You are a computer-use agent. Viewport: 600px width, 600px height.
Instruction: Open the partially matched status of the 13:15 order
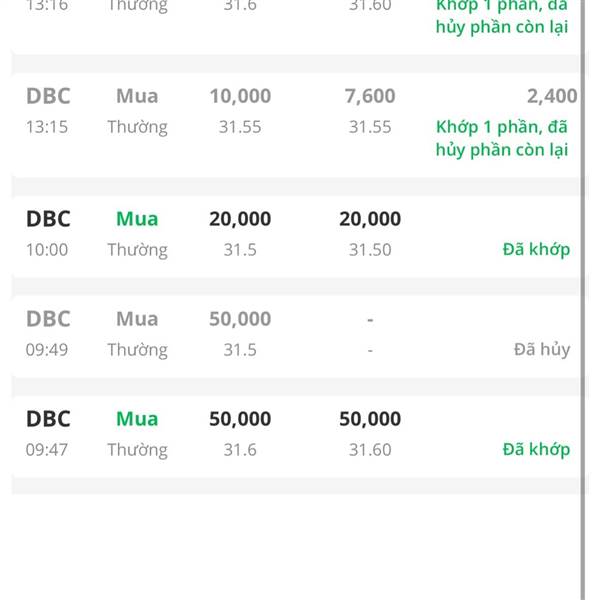tap(502, 138)
